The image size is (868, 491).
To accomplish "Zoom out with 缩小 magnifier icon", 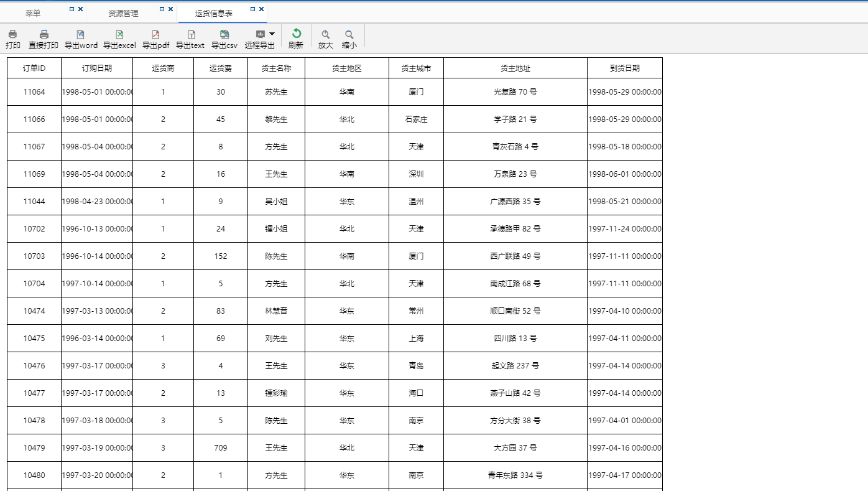I will click(349, 34).
